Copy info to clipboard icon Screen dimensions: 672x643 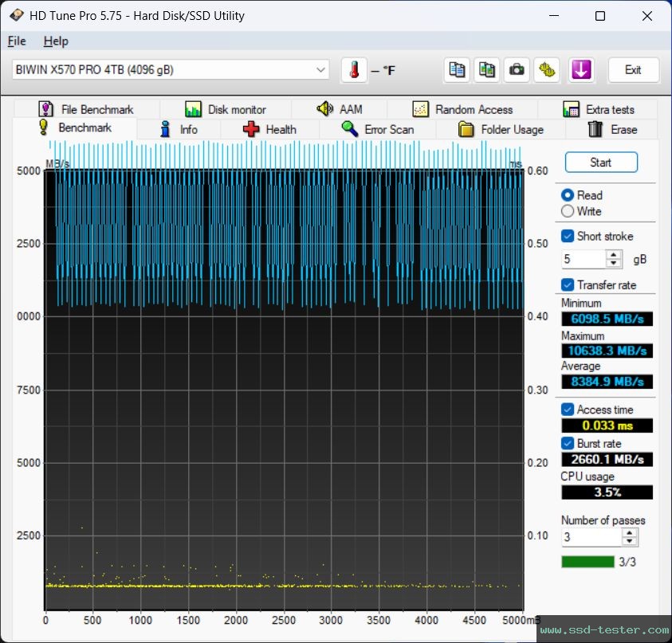coord(457,70)
